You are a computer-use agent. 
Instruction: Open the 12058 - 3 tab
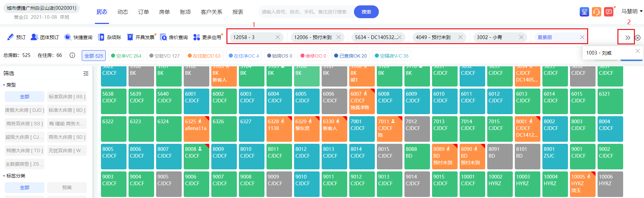(257, 37)
